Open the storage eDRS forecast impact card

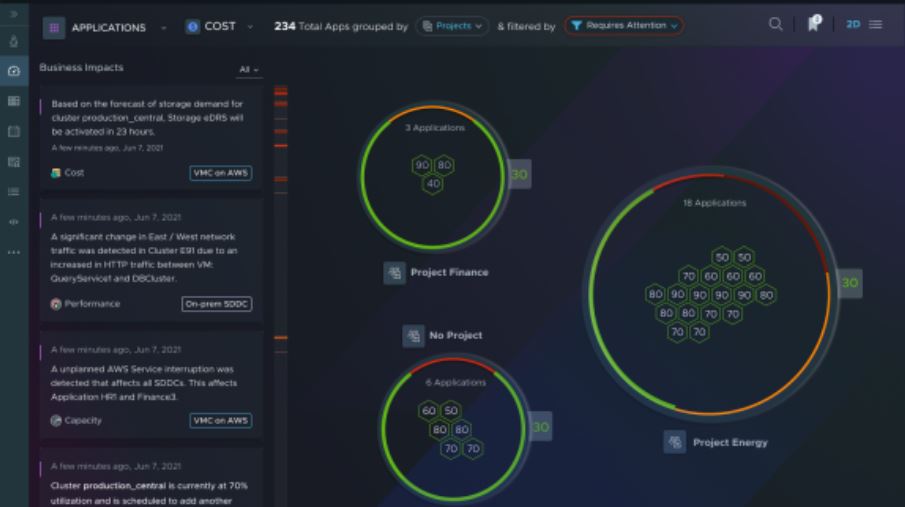pyautogui.click(x=151, y=137)
